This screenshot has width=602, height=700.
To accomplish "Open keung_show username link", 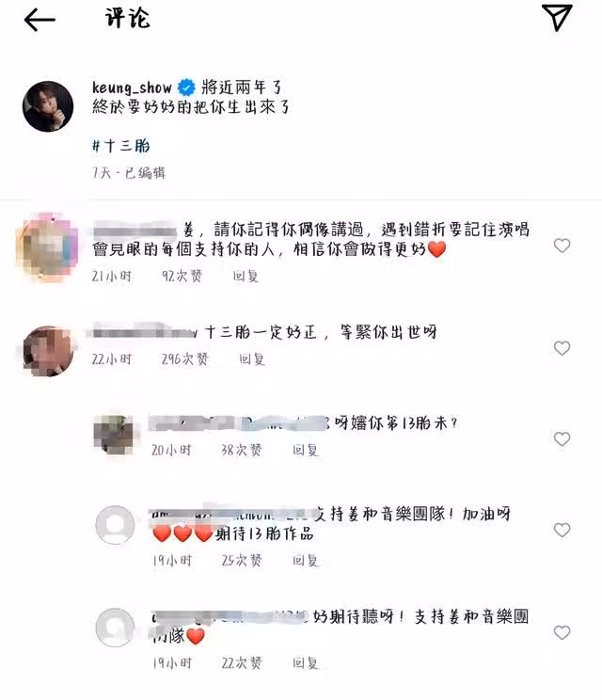I will (132, 87).
